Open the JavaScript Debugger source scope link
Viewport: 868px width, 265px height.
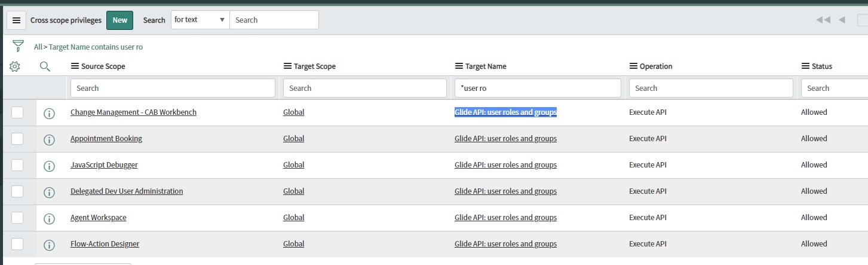pyautogui.click(x=104, y=165)
